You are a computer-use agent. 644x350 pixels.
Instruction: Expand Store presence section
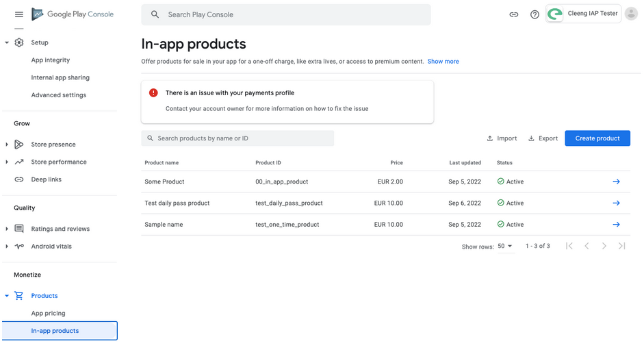click(7, 145)
